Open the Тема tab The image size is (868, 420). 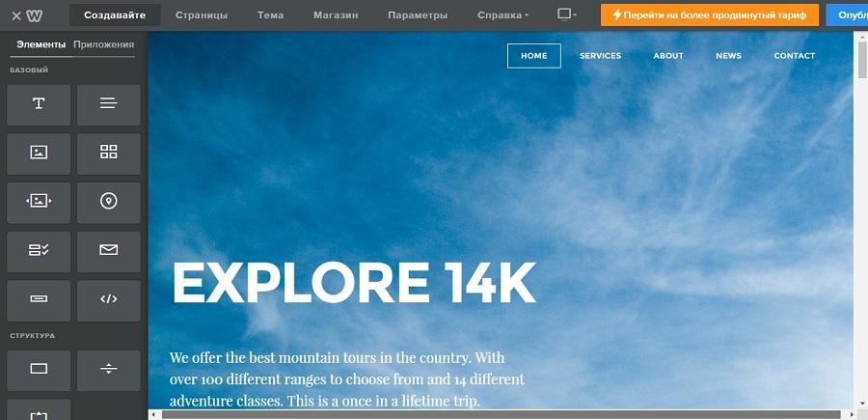tap(271, 14)
